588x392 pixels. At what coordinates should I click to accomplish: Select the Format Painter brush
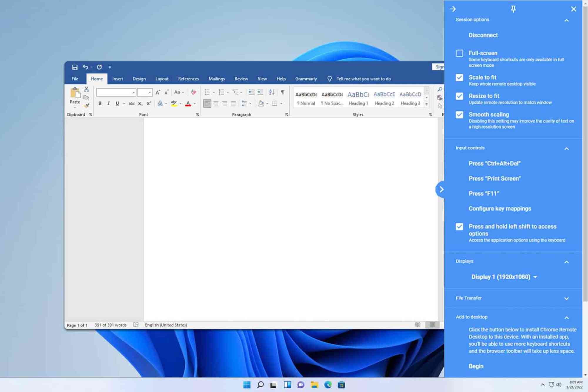tap(86, 105)
